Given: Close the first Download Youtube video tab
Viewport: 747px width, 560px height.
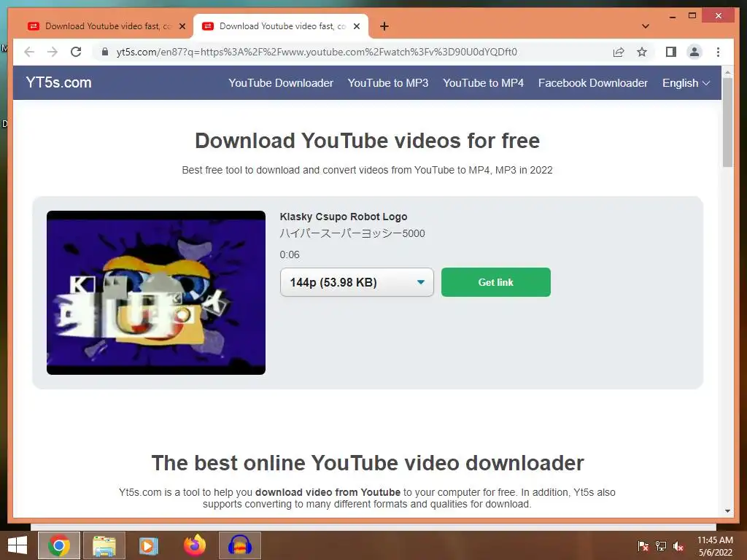Looking at the screenshot, I should pos(182,26).
